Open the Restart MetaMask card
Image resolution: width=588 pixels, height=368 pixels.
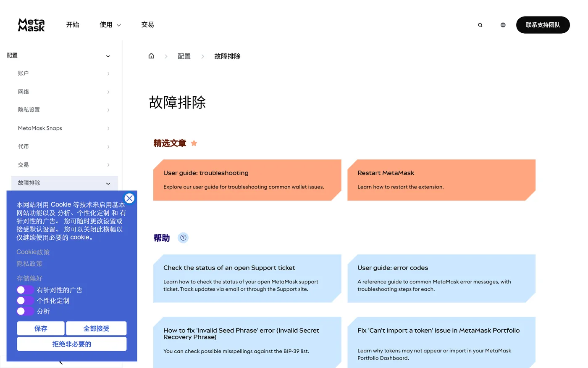point(441,180)
